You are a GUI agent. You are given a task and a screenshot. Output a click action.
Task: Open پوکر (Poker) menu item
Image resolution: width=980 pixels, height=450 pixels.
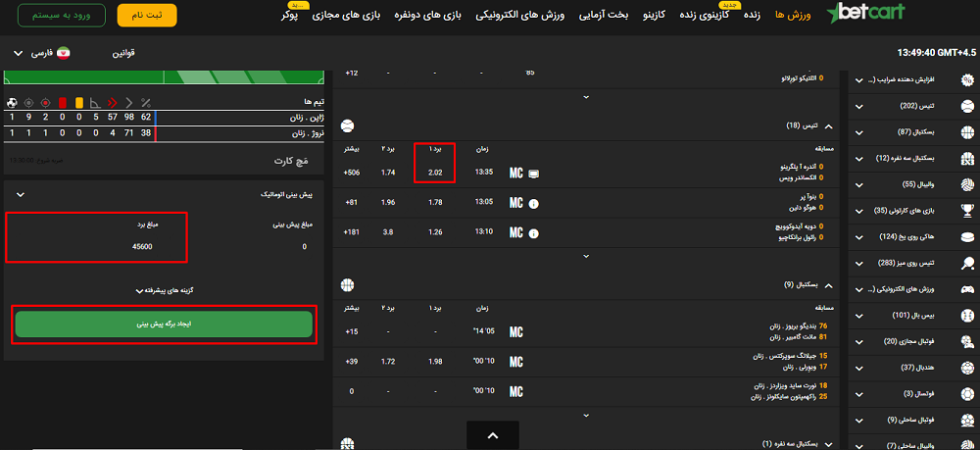289,15
